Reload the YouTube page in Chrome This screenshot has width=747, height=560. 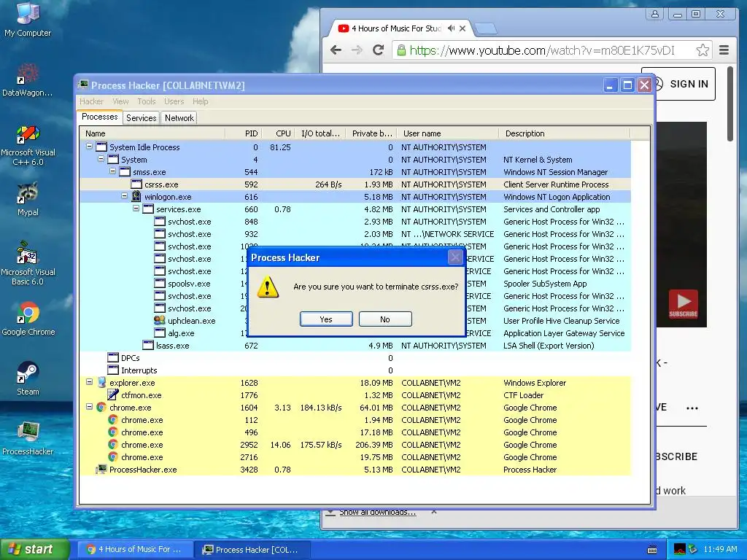click(379, 50)
